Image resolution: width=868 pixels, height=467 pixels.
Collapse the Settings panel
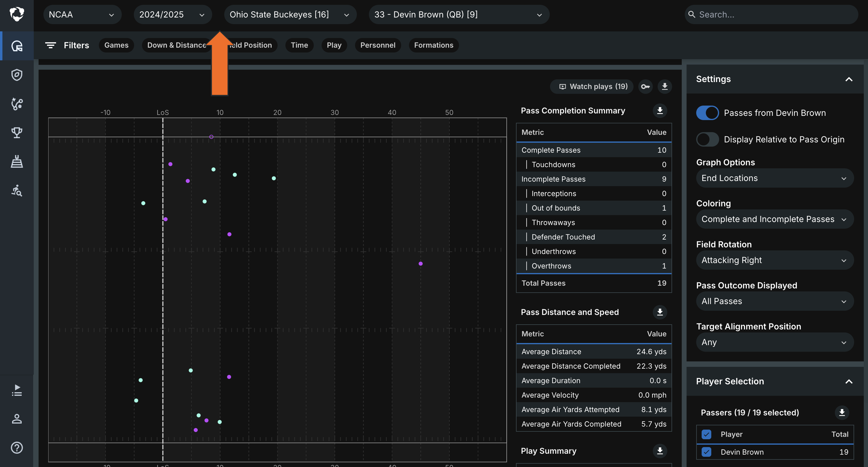pos(849,79)
